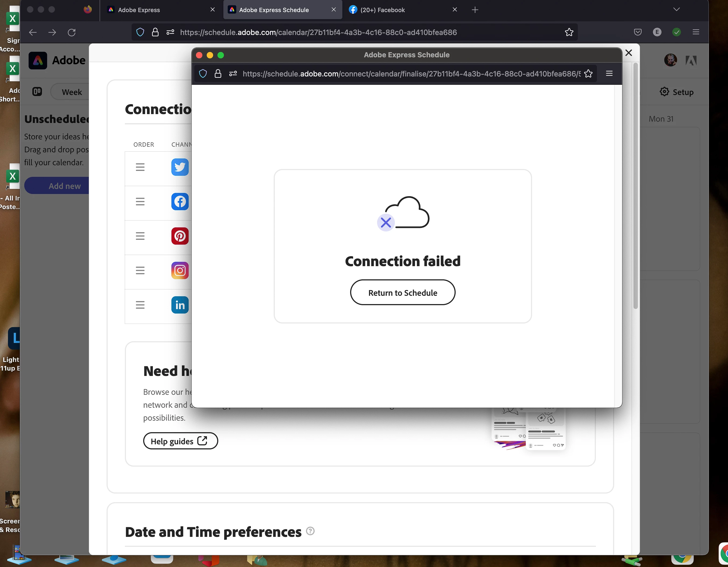
Task: Open the Firefox application menu
Action: [x=696, y=32]
